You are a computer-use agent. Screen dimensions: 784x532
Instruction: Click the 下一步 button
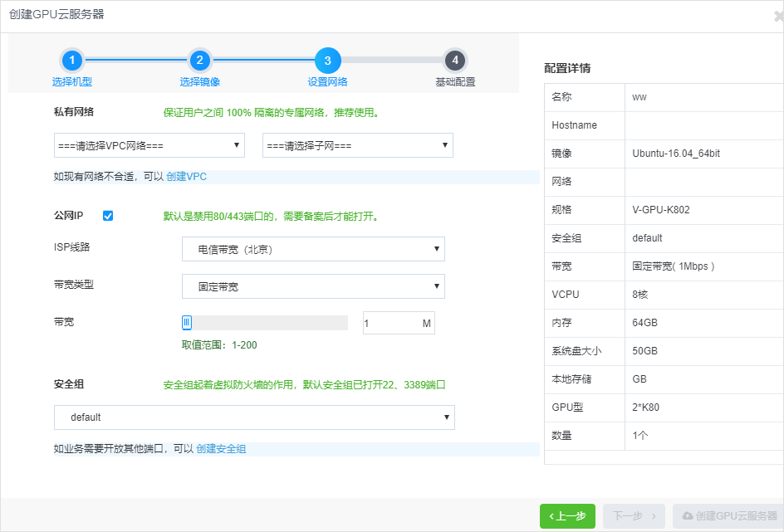click(634, 516)
